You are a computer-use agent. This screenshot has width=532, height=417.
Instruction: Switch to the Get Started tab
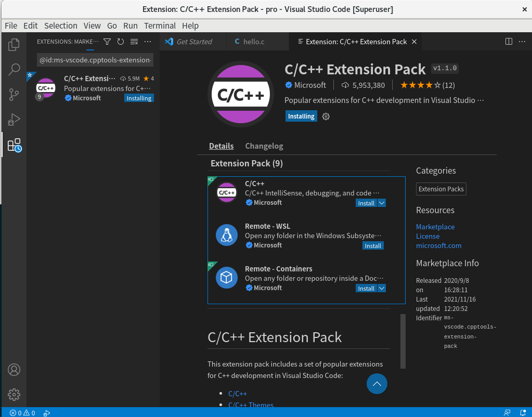pyautogui.click(x=193, y=42)
